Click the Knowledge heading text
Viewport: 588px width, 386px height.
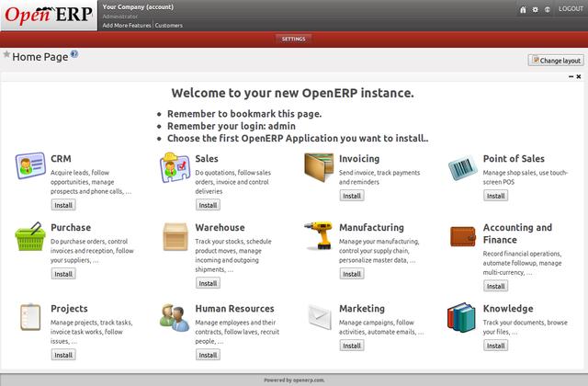[508, 309]
